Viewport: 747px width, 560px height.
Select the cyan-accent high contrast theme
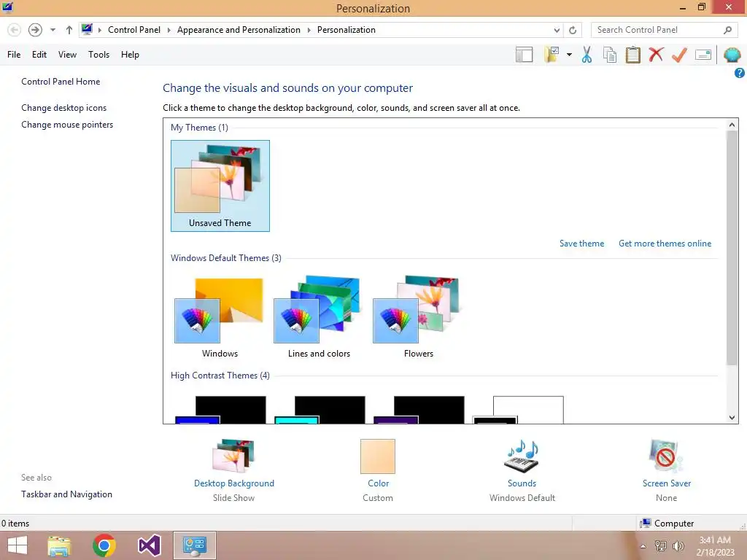point(320,410)
